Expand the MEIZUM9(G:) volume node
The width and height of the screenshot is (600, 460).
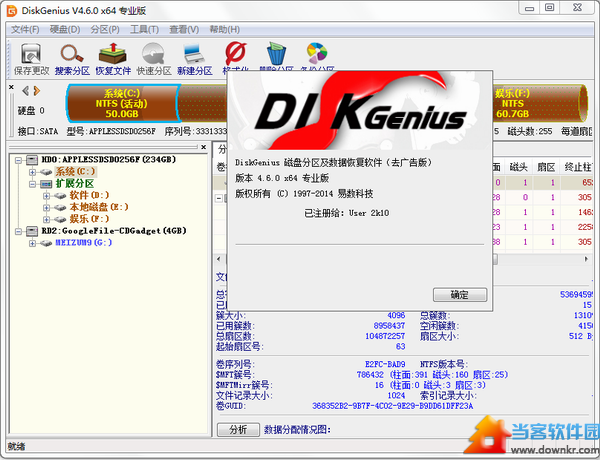click(x=33, y=242)
